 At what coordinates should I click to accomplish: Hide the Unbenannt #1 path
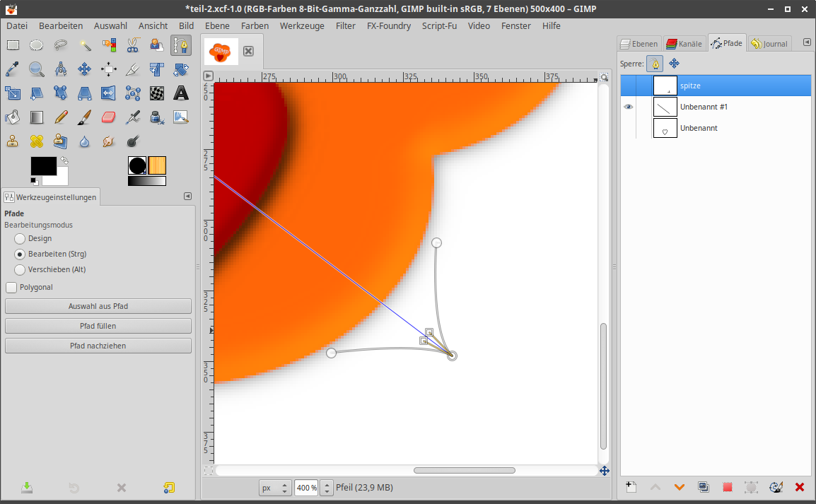(x=629, y=107)
